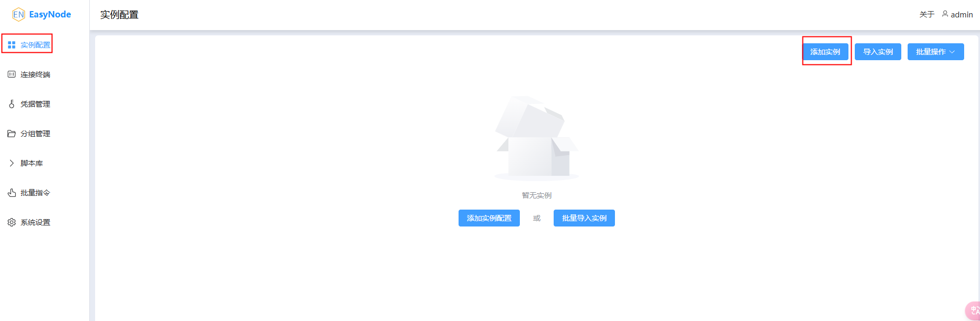Image resolution: width=980 pixels, height=321 pixels.
Task: Click the 批量导入实例 button
Action: 584,218
